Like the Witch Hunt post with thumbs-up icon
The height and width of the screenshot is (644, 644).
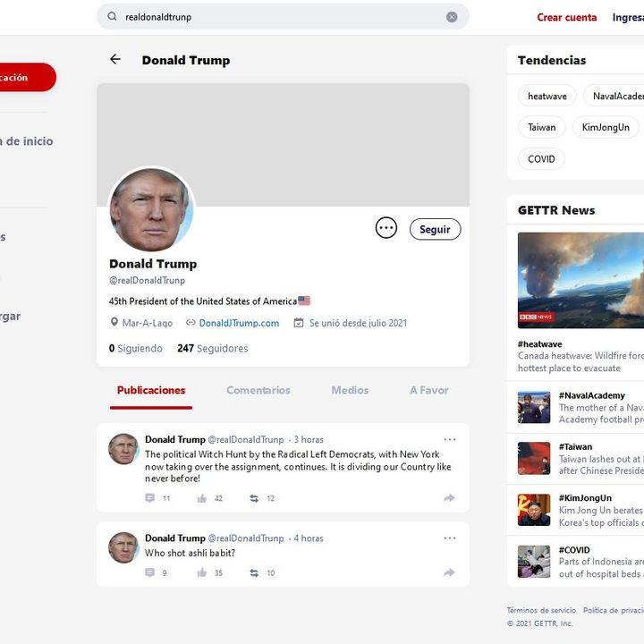[x=202, y=498]
